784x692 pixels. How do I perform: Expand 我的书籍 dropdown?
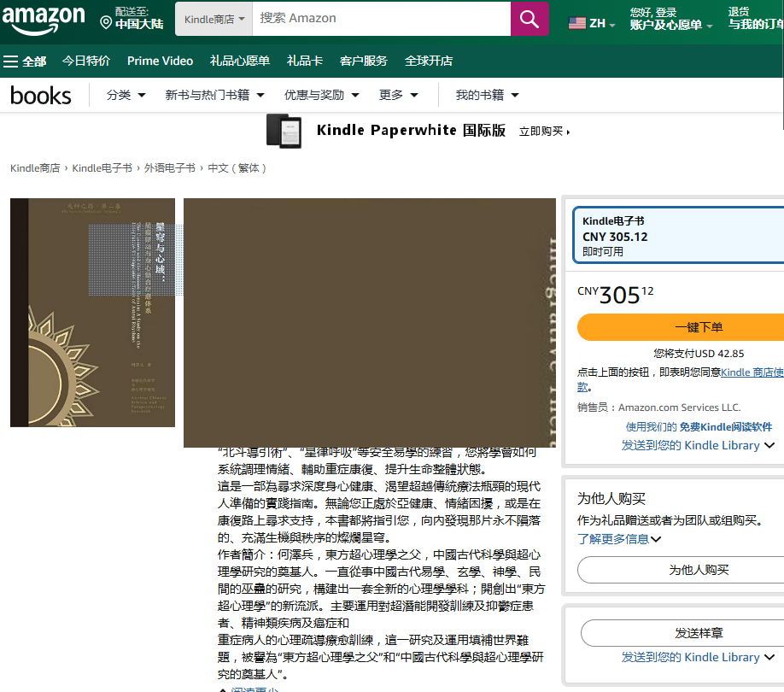487,95
